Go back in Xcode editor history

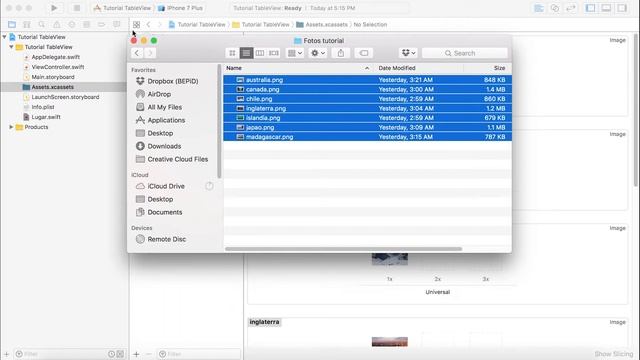(149, 24)
